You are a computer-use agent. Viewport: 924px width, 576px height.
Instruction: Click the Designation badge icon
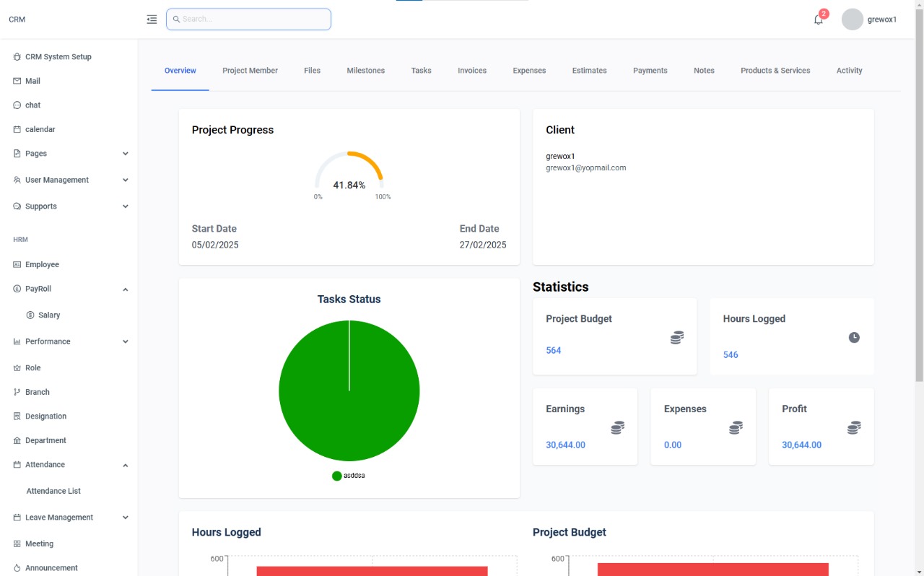click(x=17, y=416)
